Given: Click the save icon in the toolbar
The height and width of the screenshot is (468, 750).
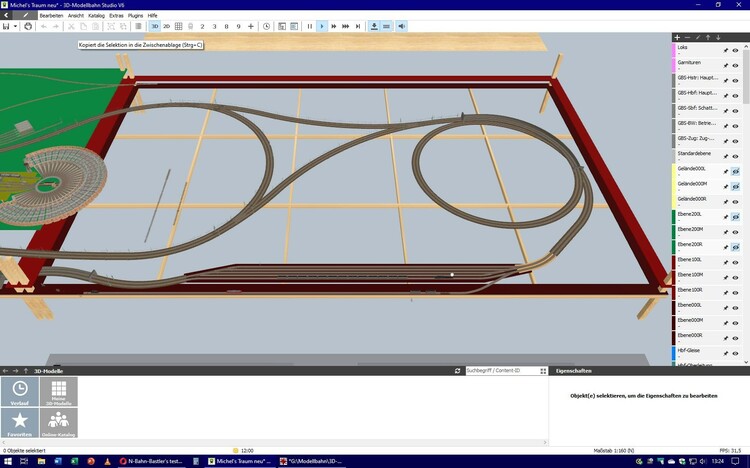Looking at the screenshot, I should (6, 26).
